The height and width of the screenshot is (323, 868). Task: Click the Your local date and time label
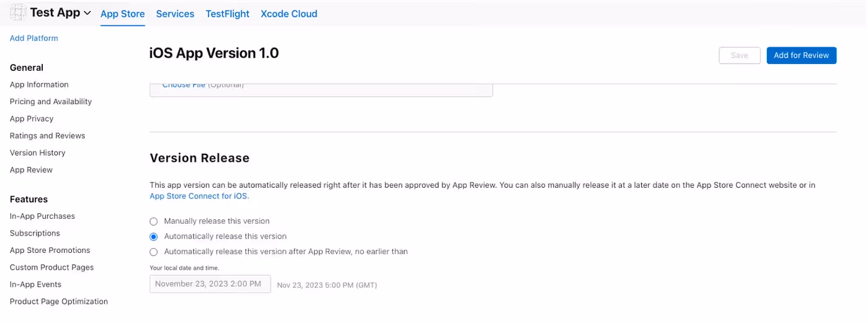[185, 268]
